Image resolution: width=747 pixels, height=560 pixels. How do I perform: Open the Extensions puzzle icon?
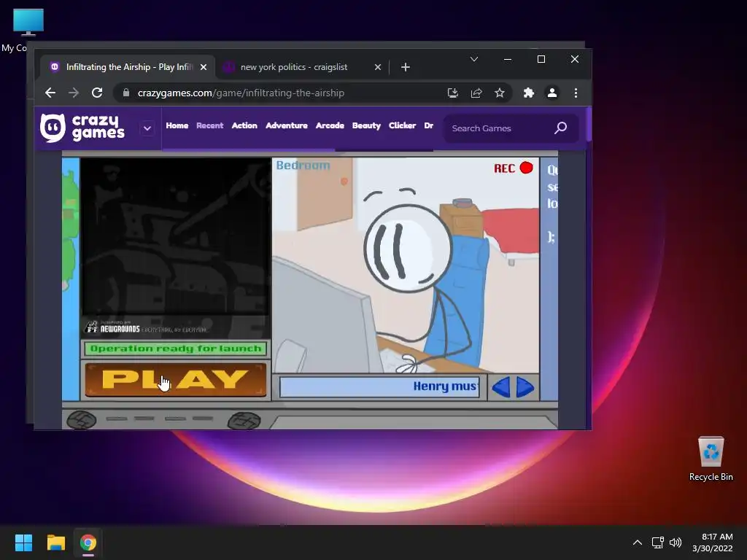pyautogui.click(x=528, y=93)
